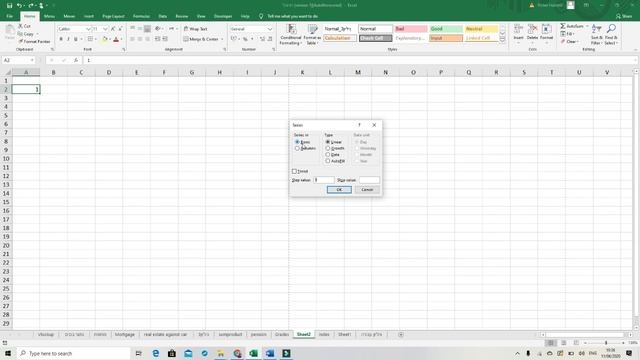The width and height of the screenshot is (640, 360).
Task: Enable Wrap Text
Action: coord(196,29)
